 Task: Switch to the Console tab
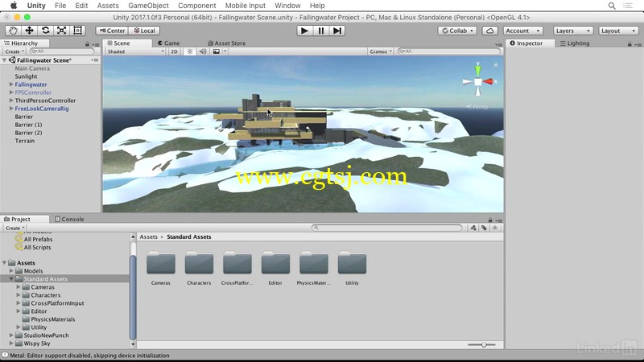tap(69, 219)
